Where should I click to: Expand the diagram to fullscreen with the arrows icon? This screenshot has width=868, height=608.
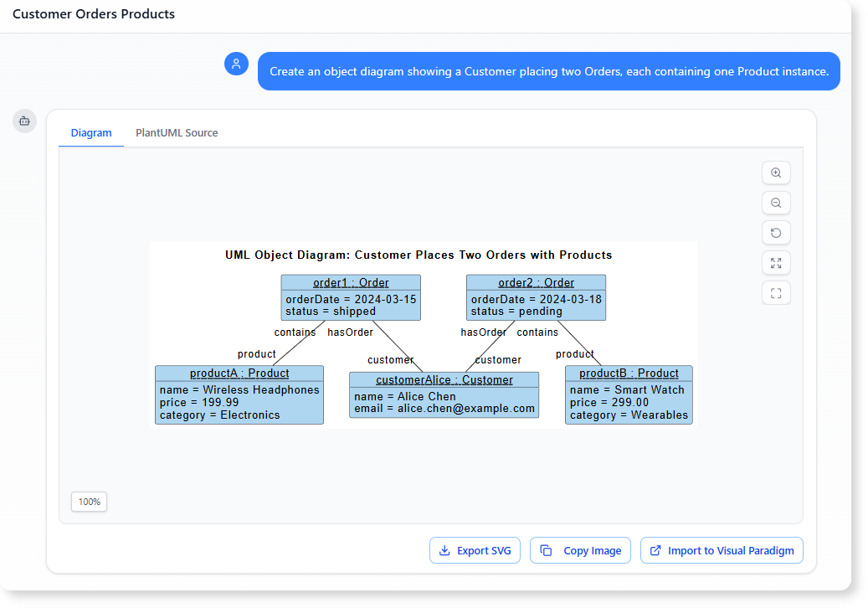pos(776,263)
